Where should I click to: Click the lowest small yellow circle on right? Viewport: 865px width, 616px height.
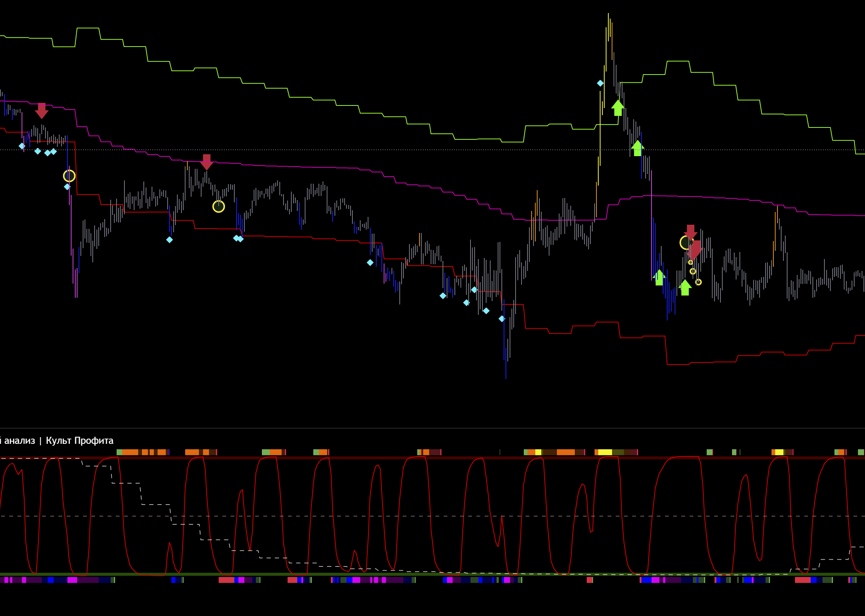(x=698, y=282)
